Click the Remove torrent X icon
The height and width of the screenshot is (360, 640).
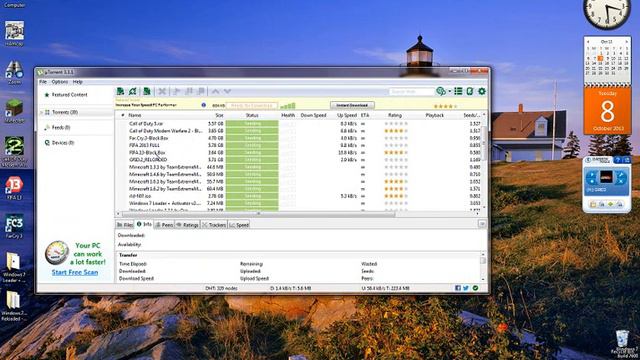[162, 91]
